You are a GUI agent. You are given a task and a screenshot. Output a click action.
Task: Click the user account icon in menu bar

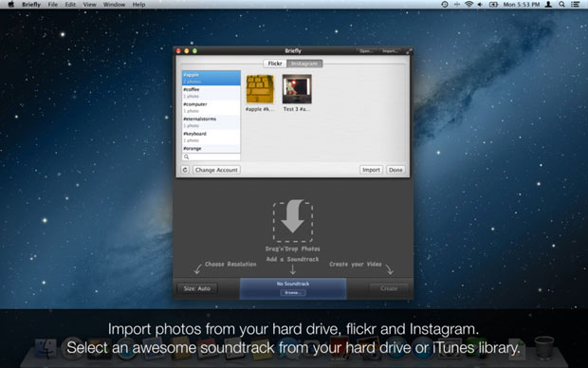[548, 5]
